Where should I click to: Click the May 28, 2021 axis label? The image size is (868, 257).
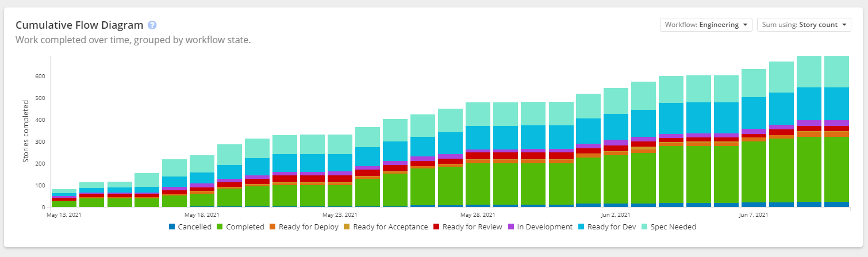[478, 215]
